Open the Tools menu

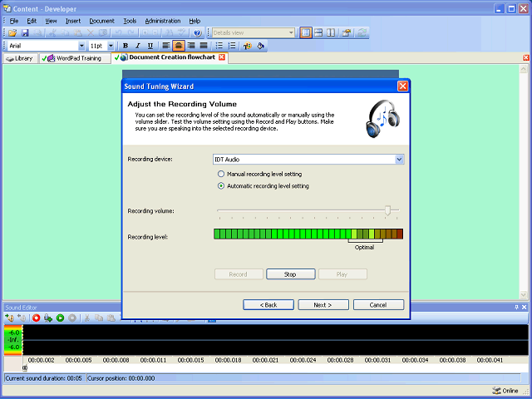[130, 21]
